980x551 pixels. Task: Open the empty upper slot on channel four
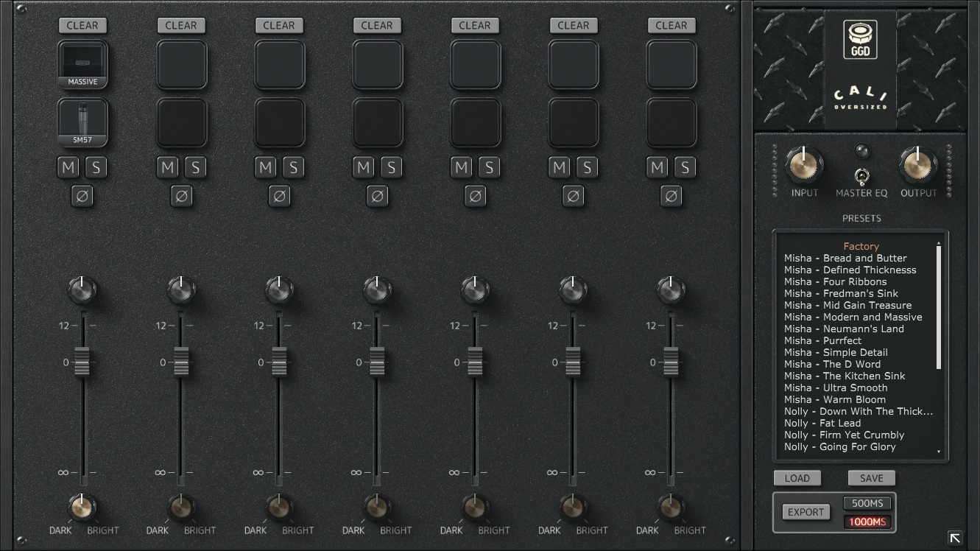[x=377, y=65]
